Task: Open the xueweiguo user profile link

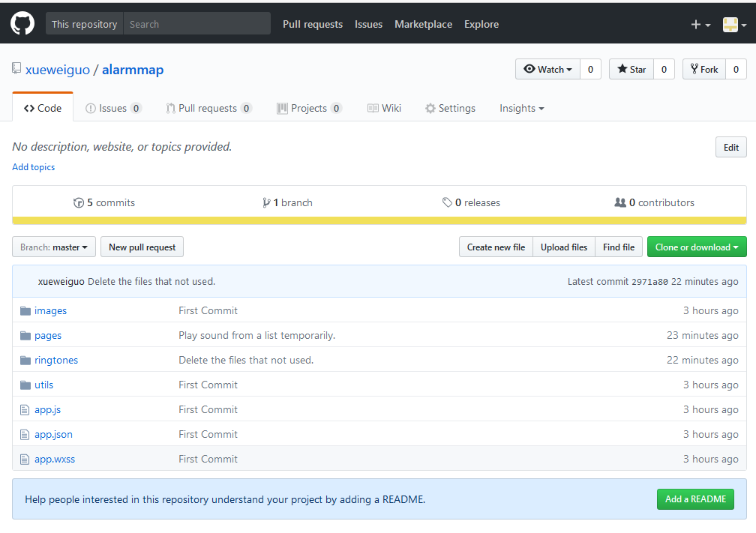Action: point(57,70)
